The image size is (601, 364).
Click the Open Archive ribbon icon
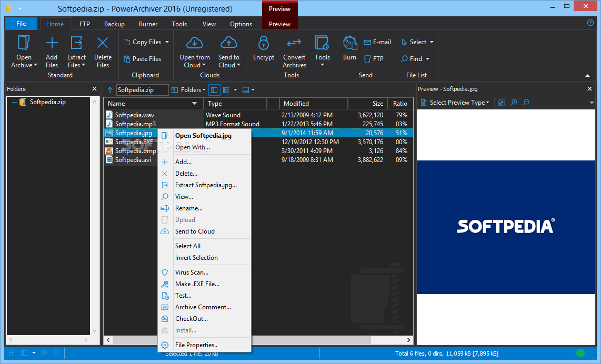[x=24, y=43]
